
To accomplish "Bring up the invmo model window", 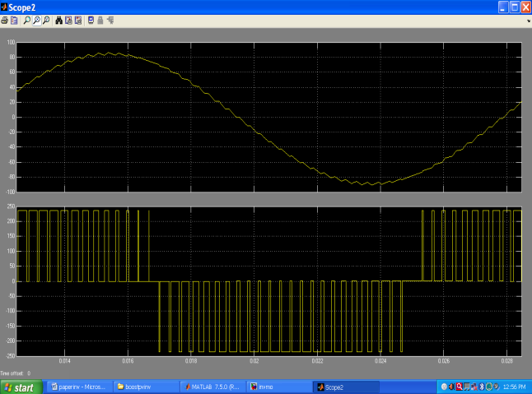I will pos(278,386).
